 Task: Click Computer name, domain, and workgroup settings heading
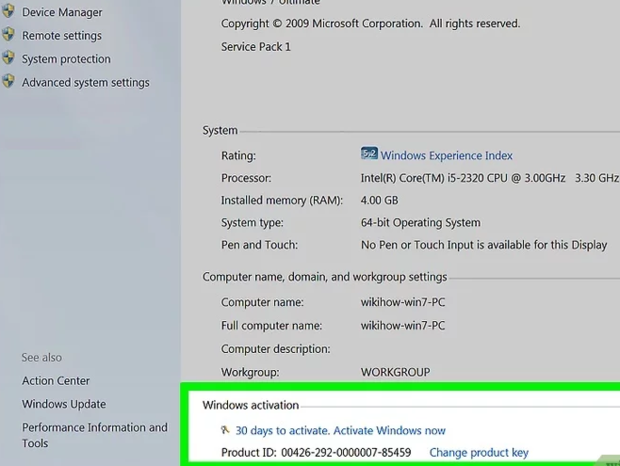click(325, 277)
